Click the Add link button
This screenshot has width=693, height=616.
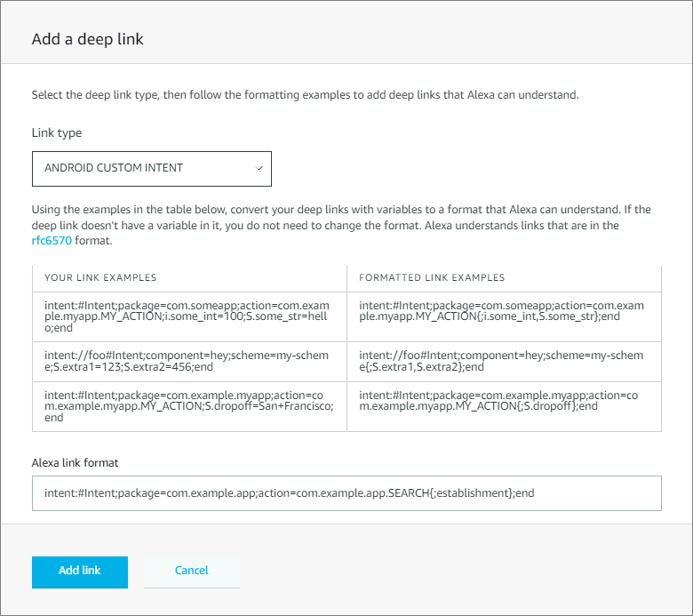pyautogui.click(x=80, y=572)
